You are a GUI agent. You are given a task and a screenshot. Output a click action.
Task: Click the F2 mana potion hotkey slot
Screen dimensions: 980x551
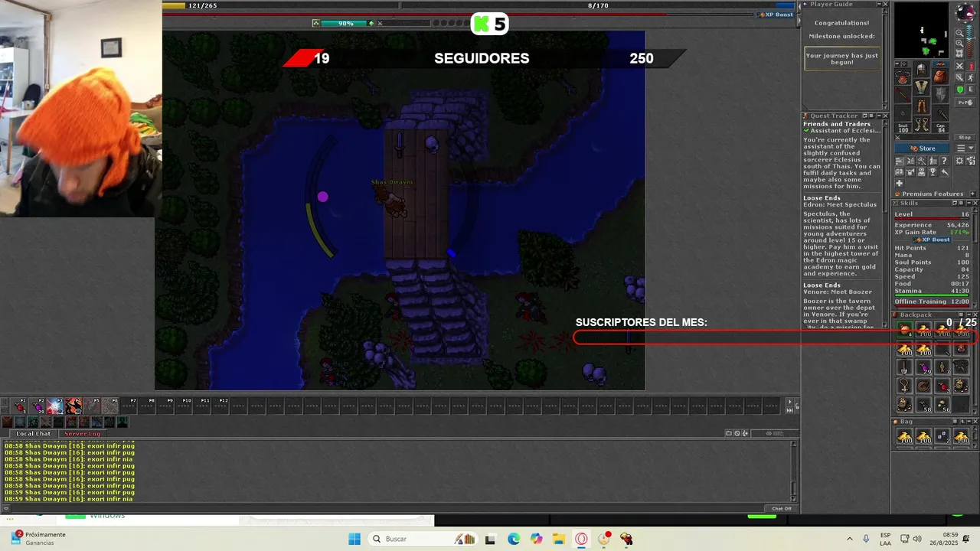click(38, 406)
